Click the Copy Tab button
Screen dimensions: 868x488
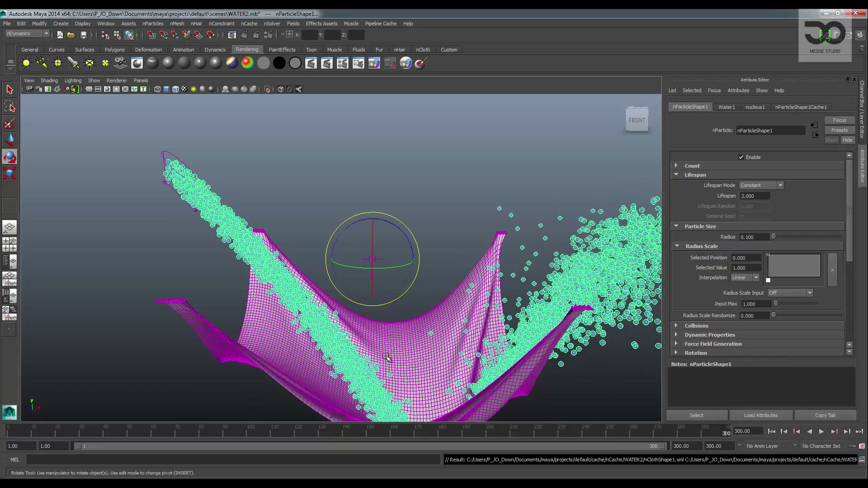[x=826, y=415]
